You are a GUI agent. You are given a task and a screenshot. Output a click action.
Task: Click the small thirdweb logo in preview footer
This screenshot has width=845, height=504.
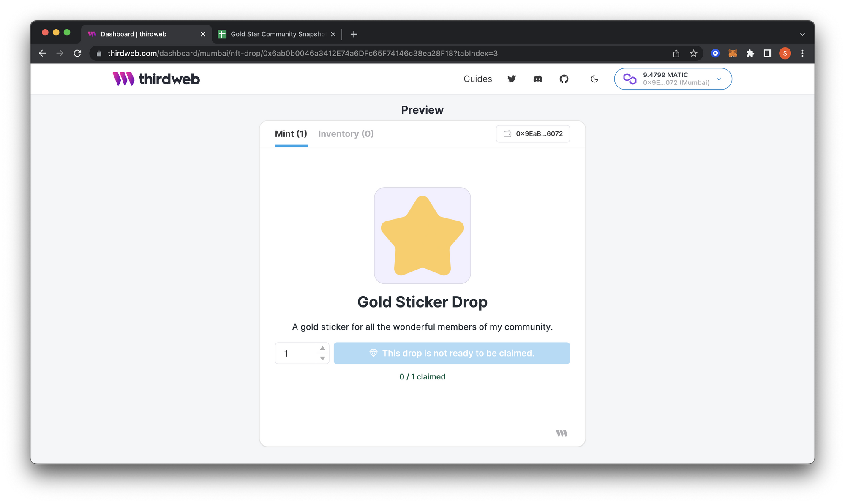(x=562, y=433)
